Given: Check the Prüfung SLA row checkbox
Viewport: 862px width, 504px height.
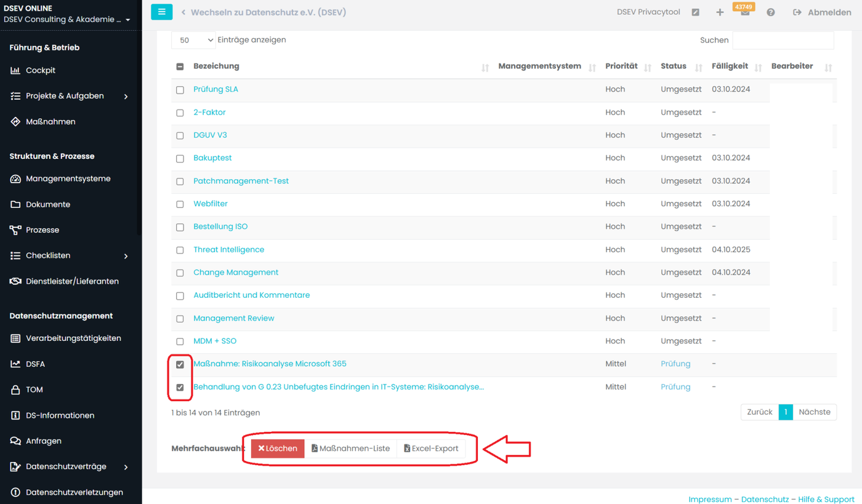Looking at the screenshot, I should tap(180, 90).
